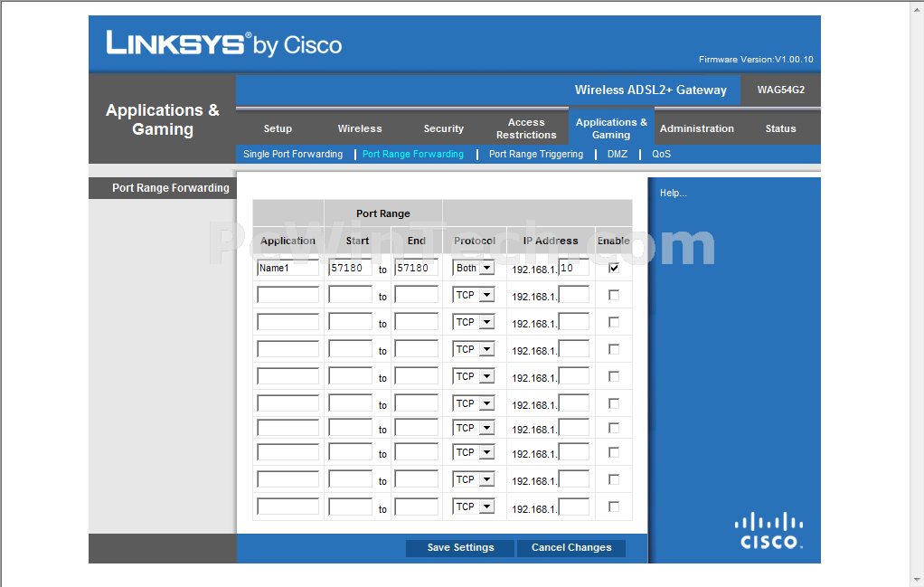Select the Applications & Gaming tab

(611, 128)
